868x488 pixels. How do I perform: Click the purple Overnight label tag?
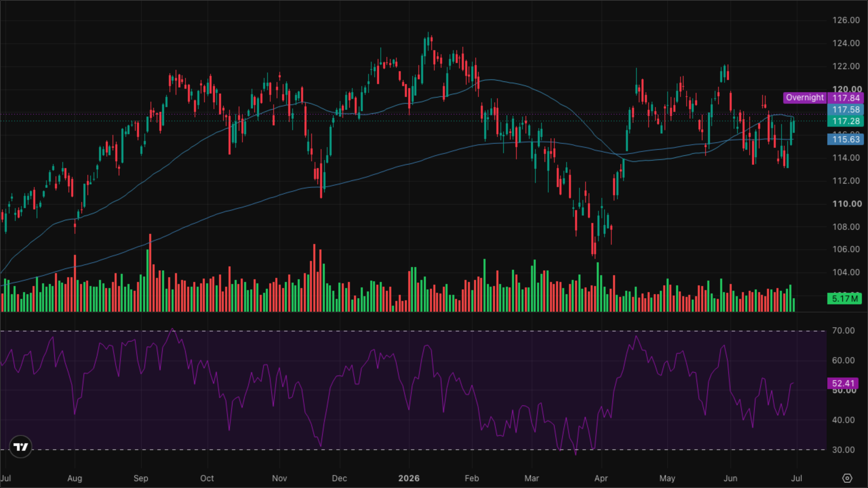coord(805,98)
